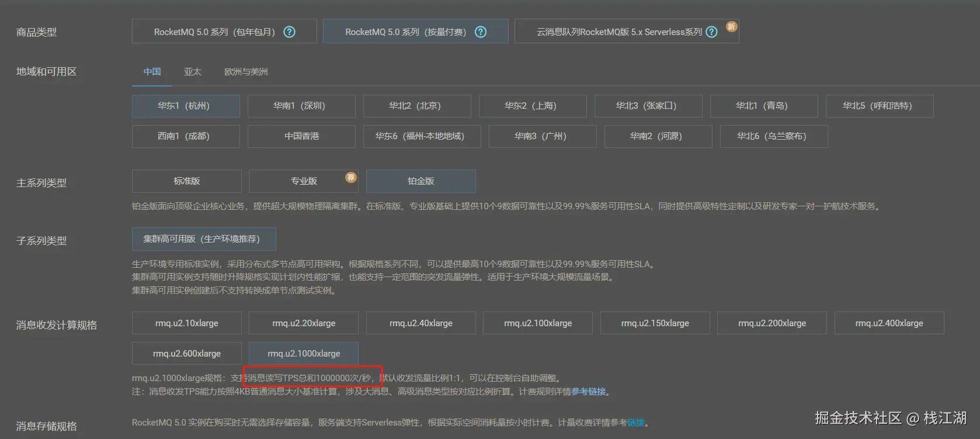The image size is (980, 439).
Task: Select the 标准版 series type
Action: pos(187,181)
